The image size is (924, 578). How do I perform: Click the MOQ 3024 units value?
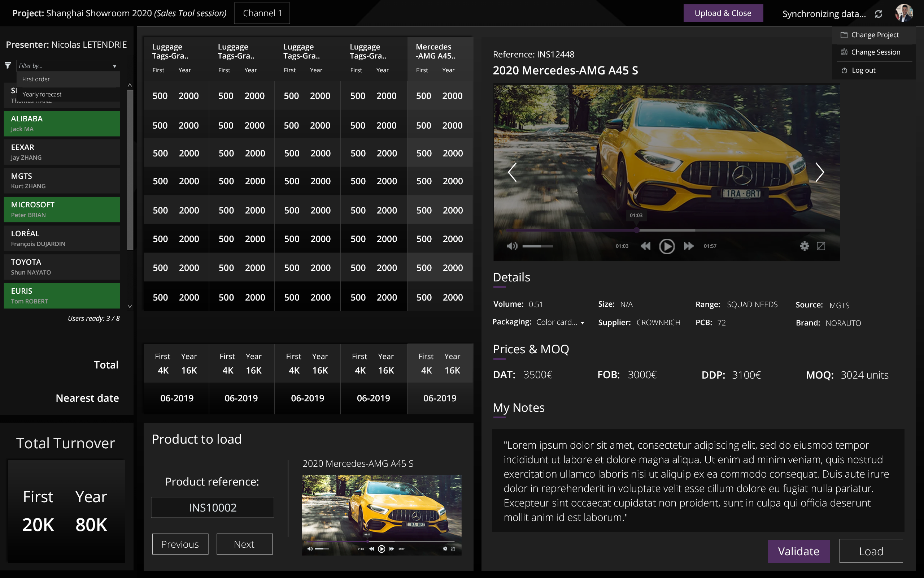[x=864, y=375]
